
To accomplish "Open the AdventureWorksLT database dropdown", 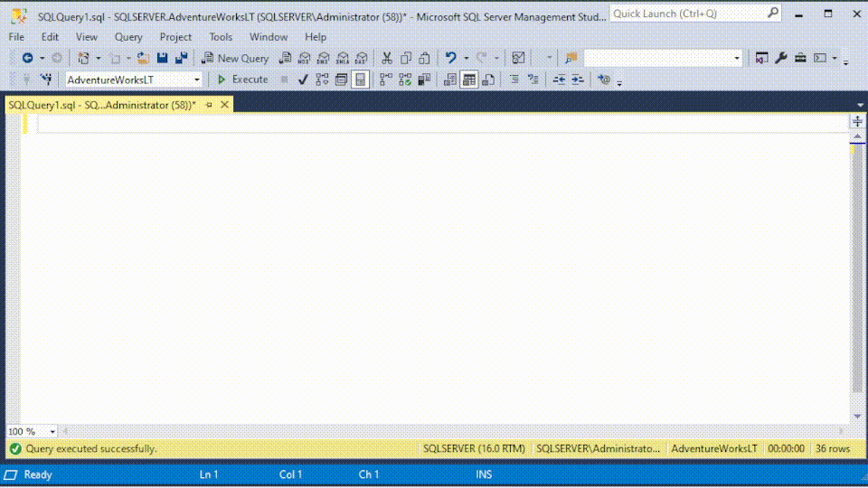I will 197,80.
